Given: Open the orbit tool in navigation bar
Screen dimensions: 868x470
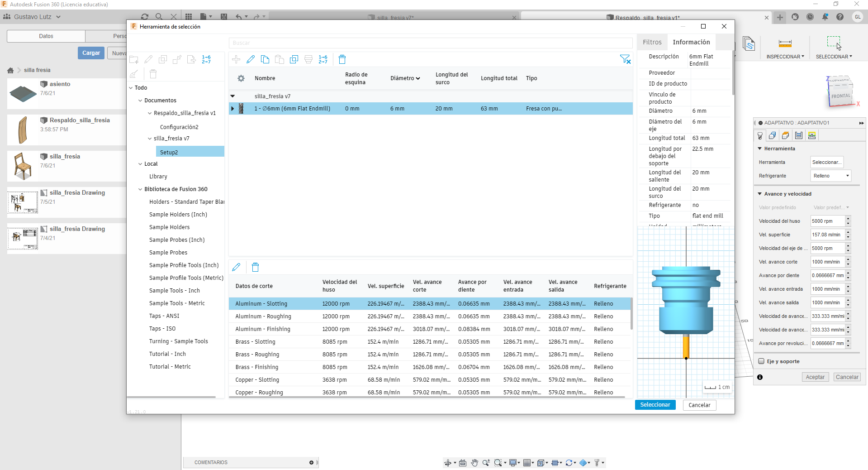Looking at the screenshot, I should click(x=447, y=462).
